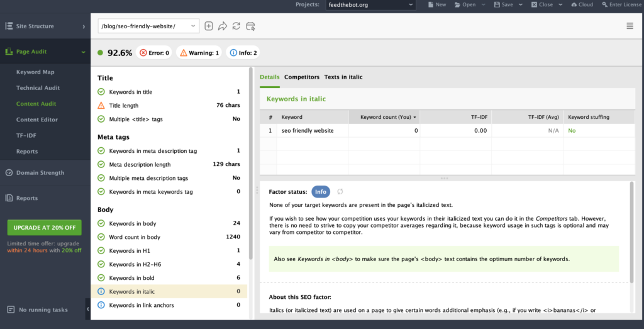644x329 pixels.
Task: Toggle the Error: 0 filter
Action: coord(154,53)
